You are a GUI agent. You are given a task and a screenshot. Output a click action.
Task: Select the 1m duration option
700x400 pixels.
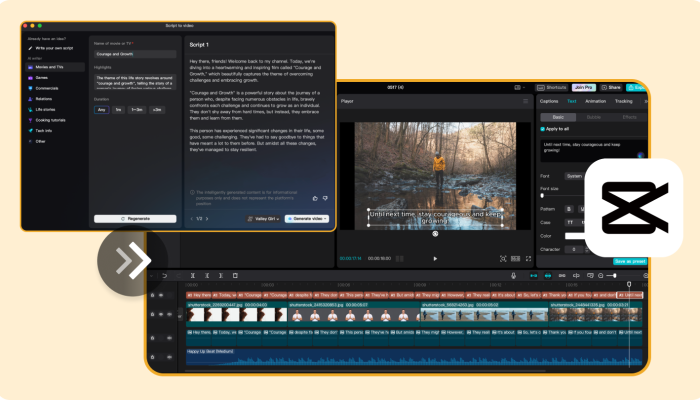[x=118, y=109]
